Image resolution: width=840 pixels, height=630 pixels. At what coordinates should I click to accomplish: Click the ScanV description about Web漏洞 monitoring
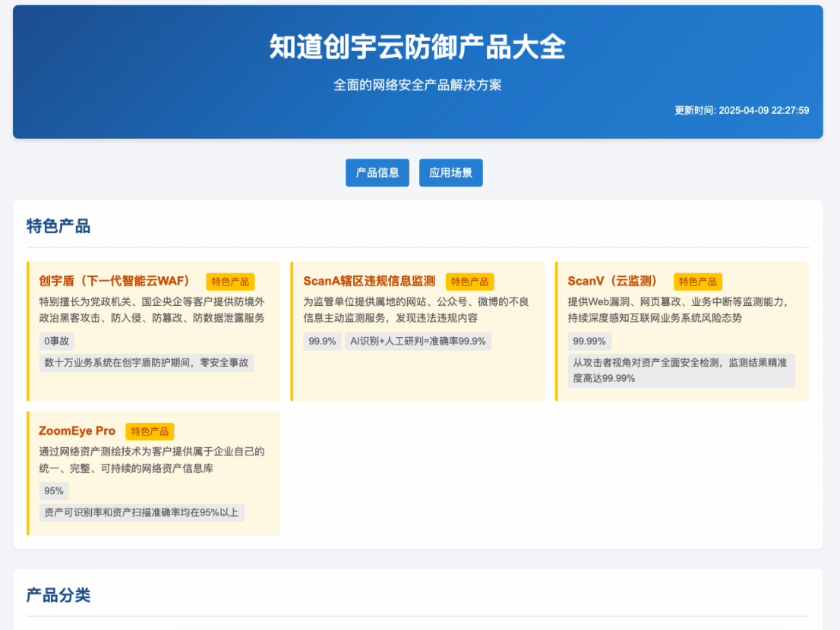click(678, 310)
